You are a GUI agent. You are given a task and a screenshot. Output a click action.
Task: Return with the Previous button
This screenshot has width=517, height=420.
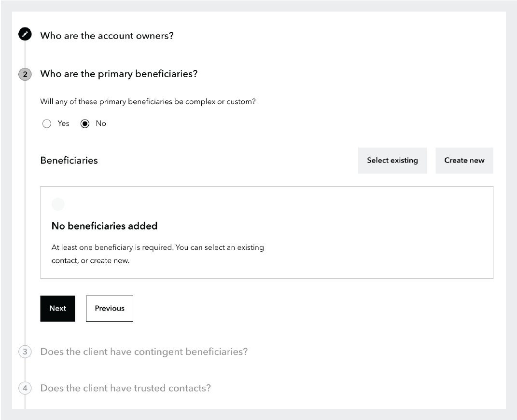110,309
